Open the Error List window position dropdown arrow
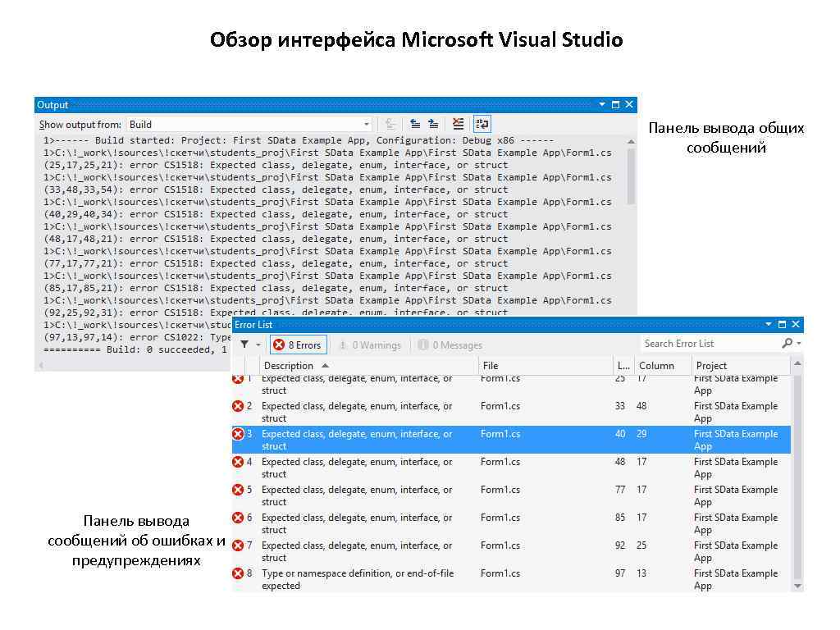Screen dimensions: 840x630 769,325
